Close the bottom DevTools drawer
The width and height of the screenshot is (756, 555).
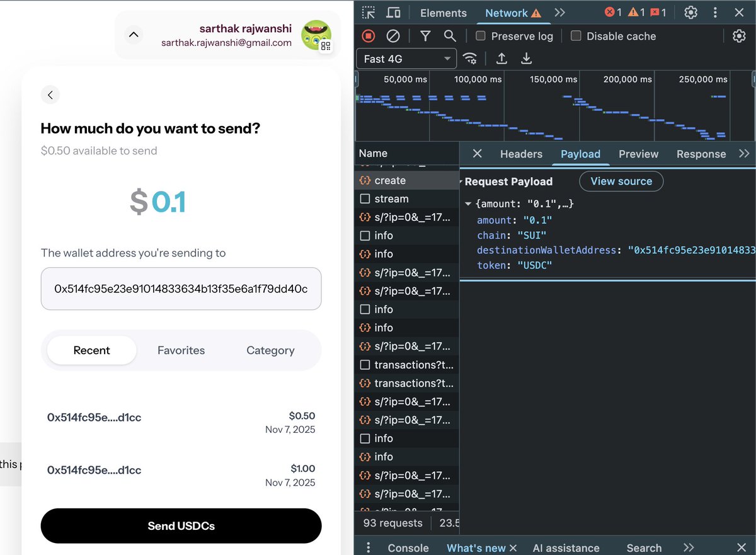741,548
